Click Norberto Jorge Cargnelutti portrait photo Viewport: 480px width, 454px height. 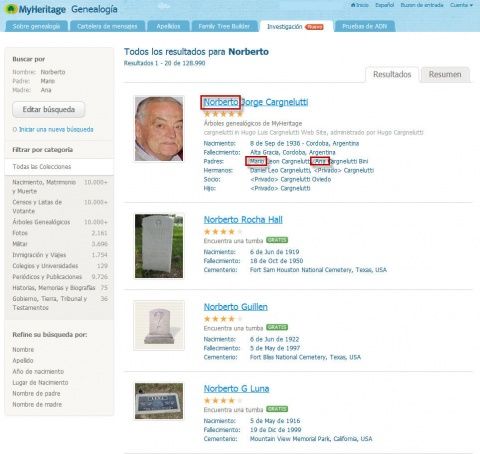tap(159, 129)
